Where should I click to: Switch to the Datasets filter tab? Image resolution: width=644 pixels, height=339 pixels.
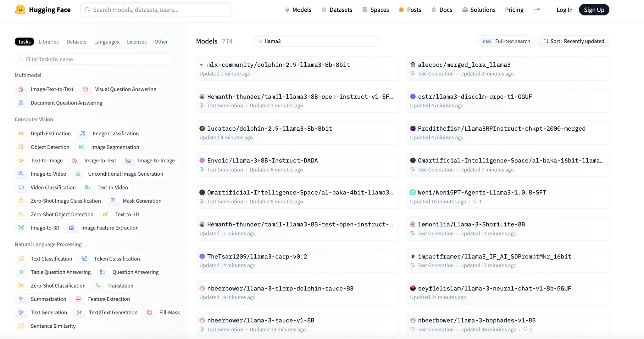(x=76, y=42)
